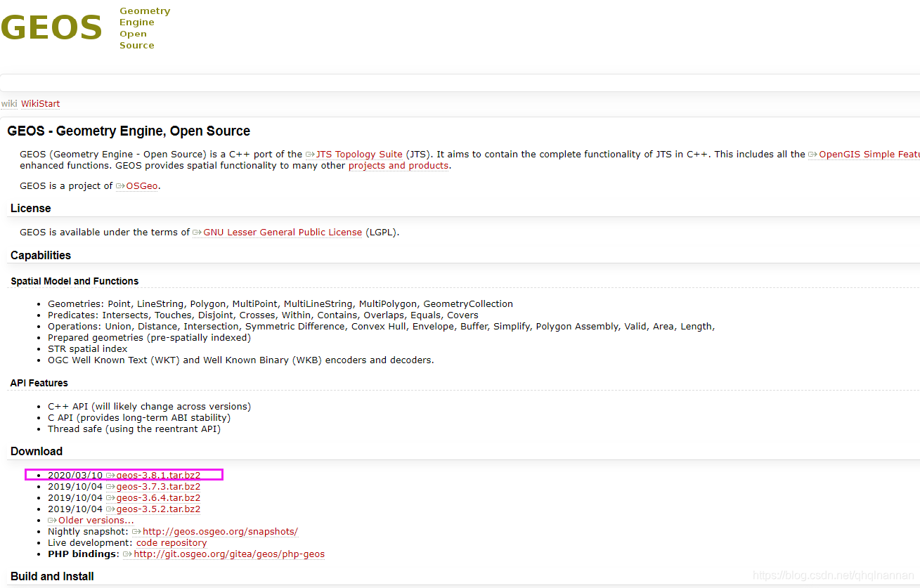Click the Capabilities section heading
This screenshot has height=588, width=920.
[41, 256]
